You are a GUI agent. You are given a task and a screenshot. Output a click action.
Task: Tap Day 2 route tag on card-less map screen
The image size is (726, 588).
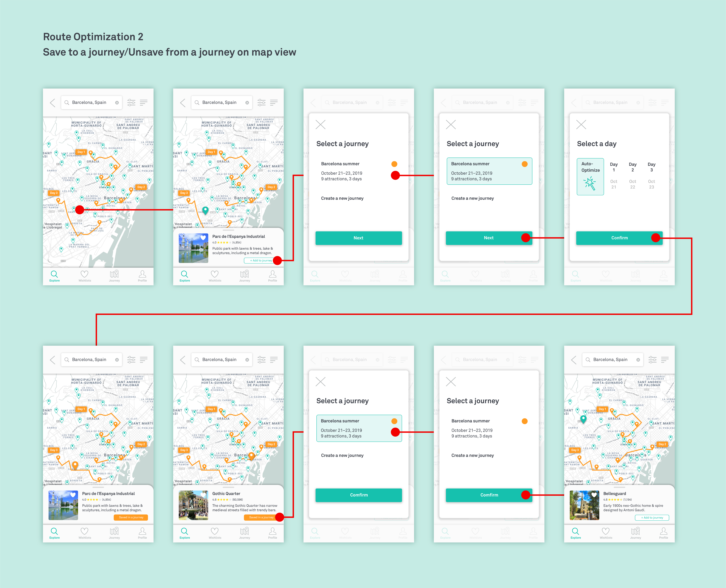click(x=141, y=187)
